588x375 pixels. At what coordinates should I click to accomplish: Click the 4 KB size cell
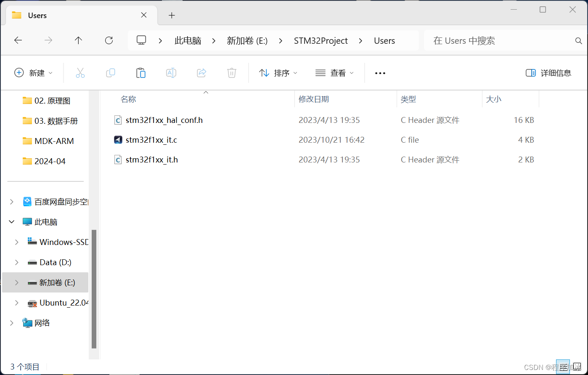[526, 140]
